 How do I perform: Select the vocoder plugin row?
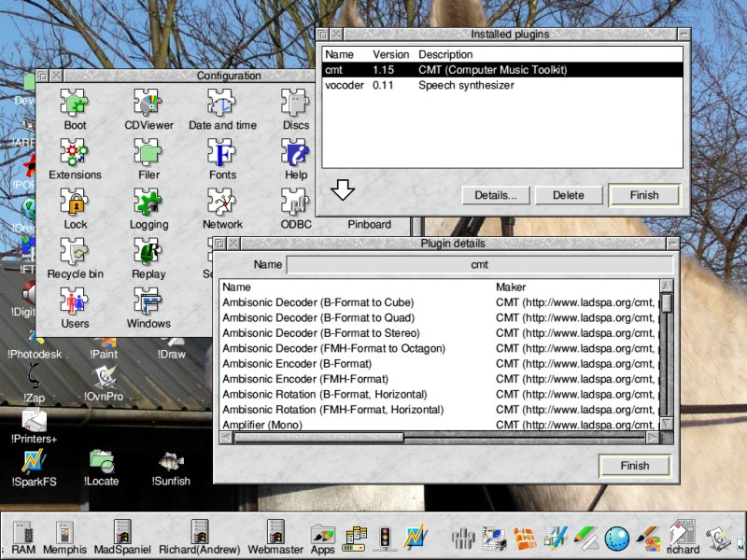502,85
